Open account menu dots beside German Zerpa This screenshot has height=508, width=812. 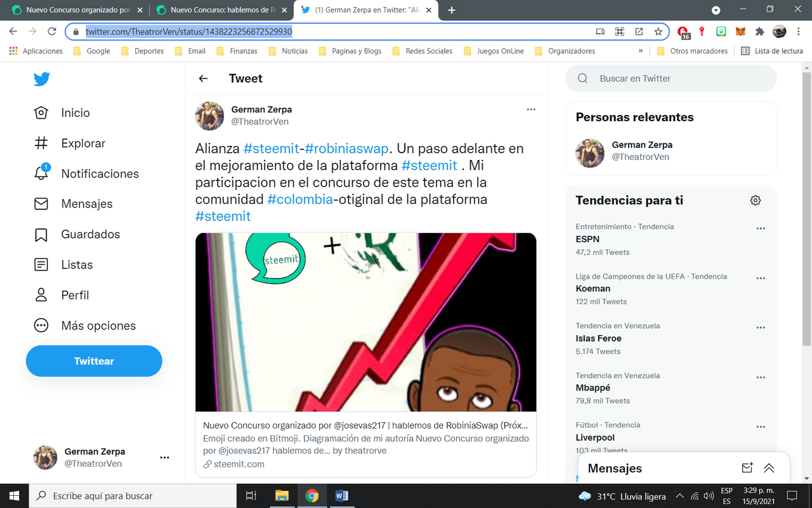164,457
